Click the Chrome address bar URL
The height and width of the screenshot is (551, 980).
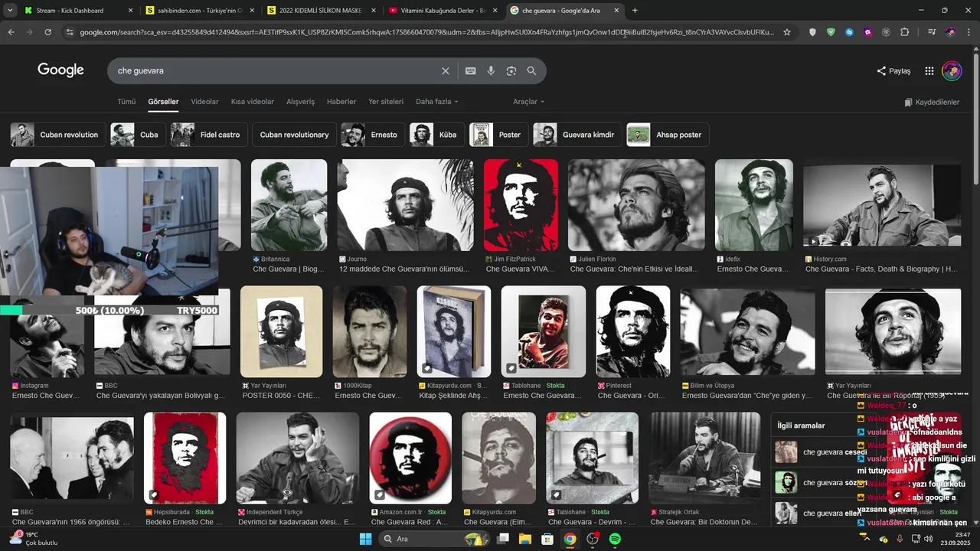click(x=426, y=32)
